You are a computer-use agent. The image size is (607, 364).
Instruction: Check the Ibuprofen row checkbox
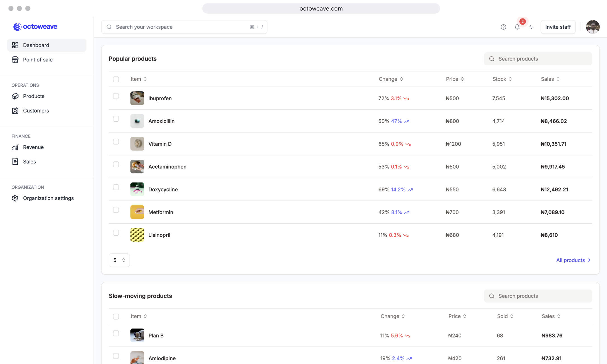(x=116, y=96)
